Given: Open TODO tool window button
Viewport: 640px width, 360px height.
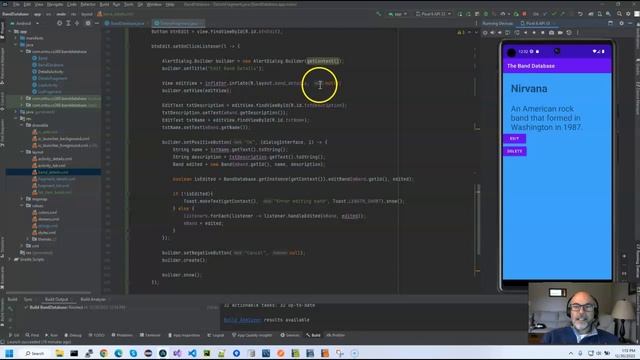Looking at the screenshot, I should [97, 335].
